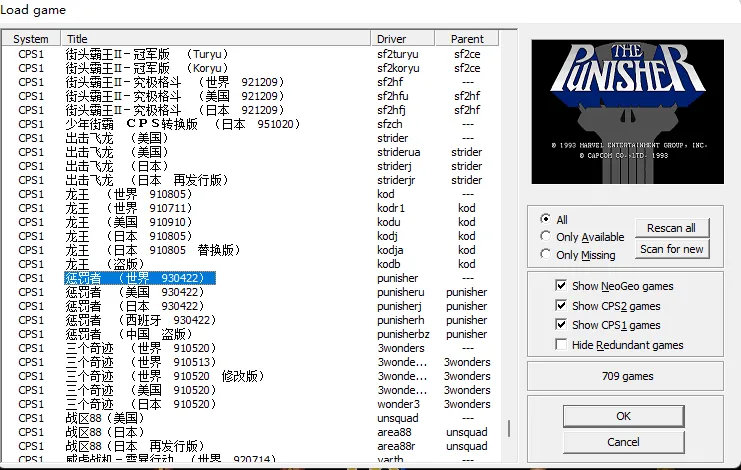This screenshot has width=741, height=470.
Task: Select the 三个奇迹 (世界 910520 修改版) row
Action: [250, 376]
